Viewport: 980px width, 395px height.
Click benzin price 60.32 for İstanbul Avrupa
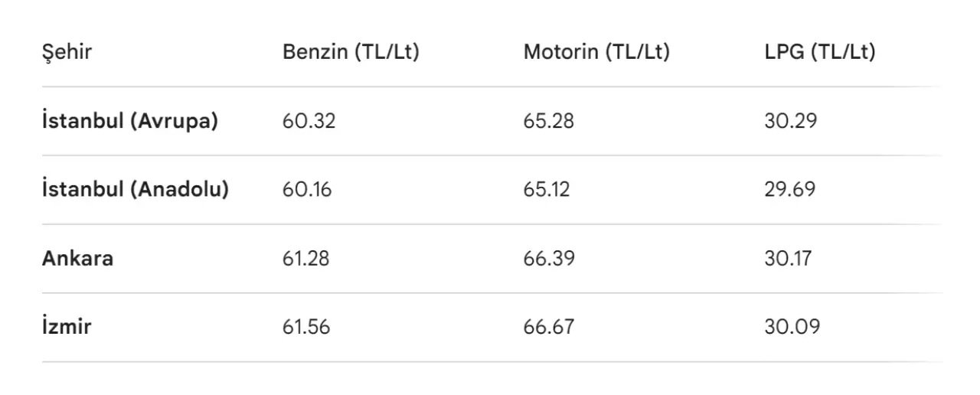(309, 121)
